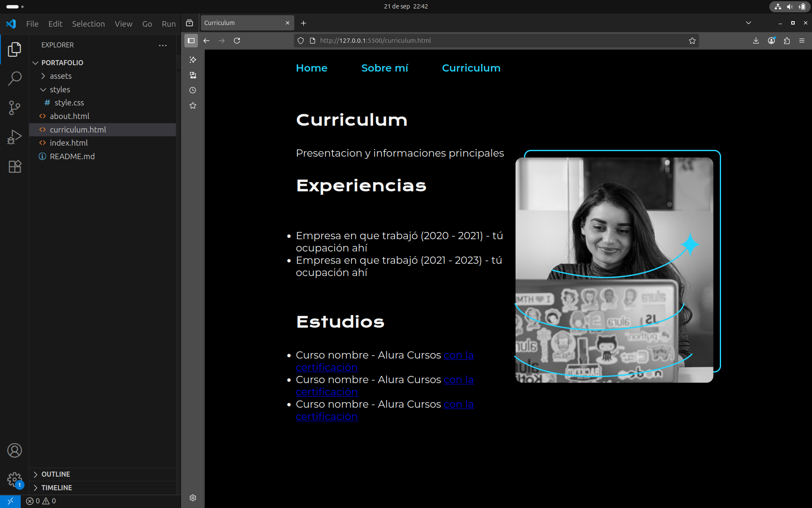Click the browser address bar URL
Screen dimensions: 812x508
point(375,41)
